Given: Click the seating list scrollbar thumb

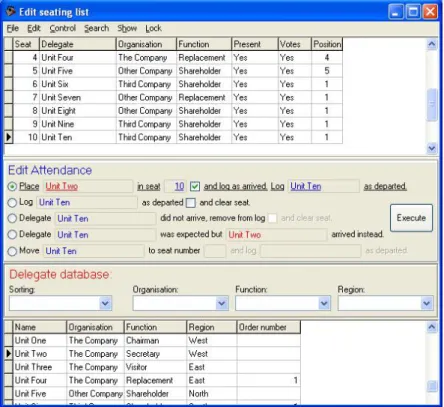Looking at the screenshot, I should tap(432, 104).
